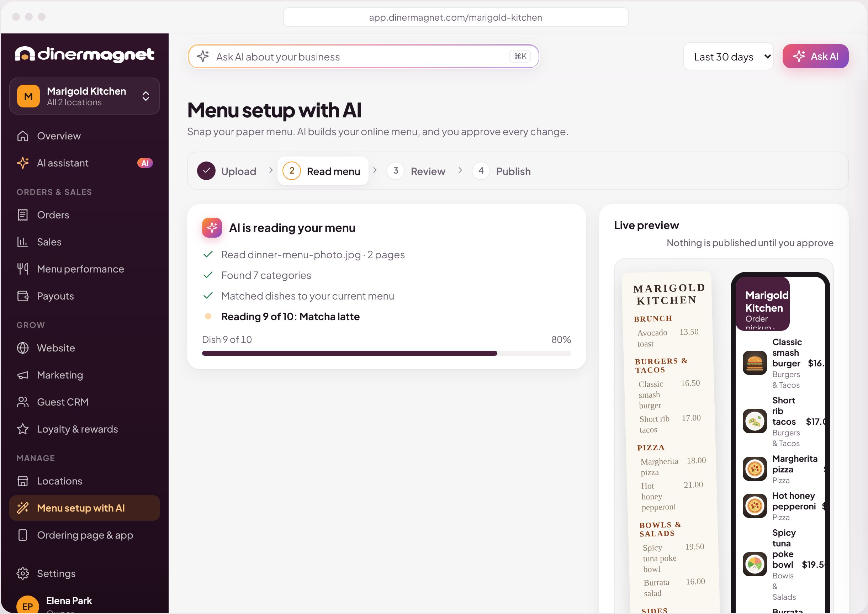Screen dimensions: 868x614
Task: Click the Dish 9 of 10 progress bar
Action: [x=386, y=353]
